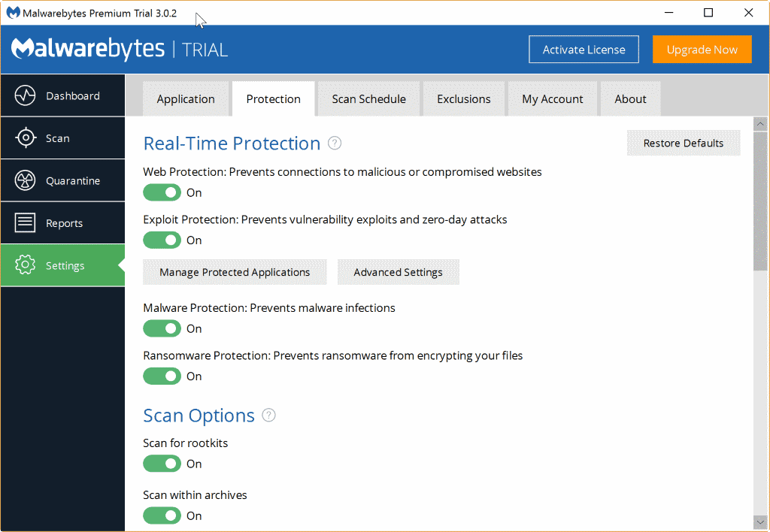Click the Activate License button
This screenshot has height=532, width=770.
tap(584, 49)
